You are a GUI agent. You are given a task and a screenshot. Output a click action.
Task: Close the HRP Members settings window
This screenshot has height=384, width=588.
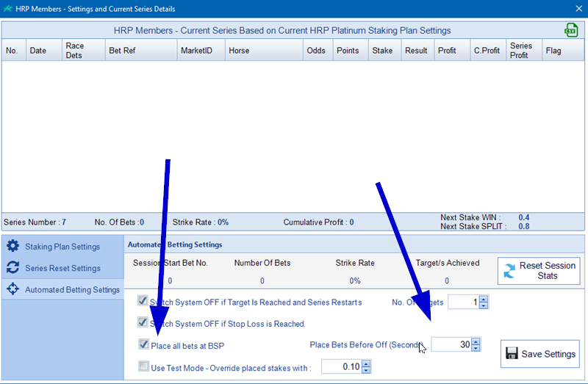[x=578, y=9]
